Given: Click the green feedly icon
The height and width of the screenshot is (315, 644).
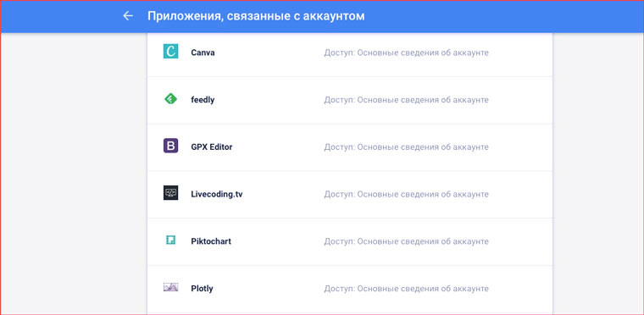Looking at the screenshot, I should [170, 99].
